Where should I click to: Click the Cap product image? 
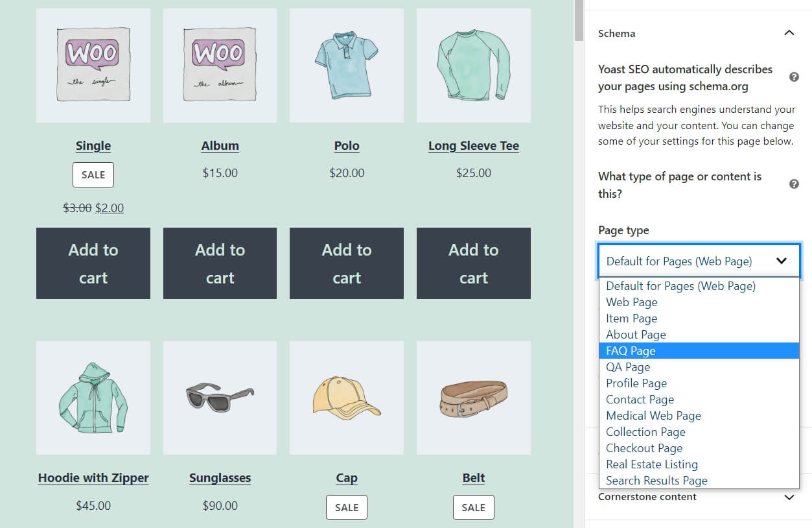pos(347,398)
